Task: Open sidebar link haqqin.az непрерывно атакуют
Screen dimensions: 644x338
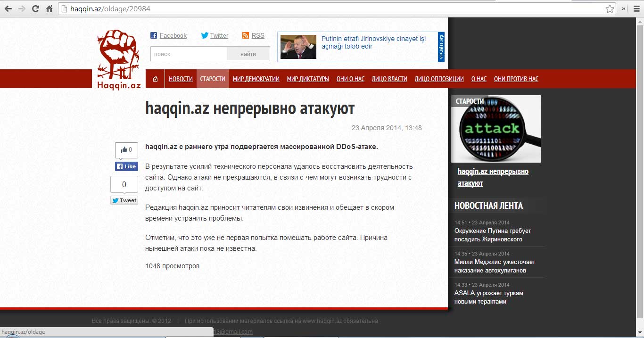Action: click(493, 177)
